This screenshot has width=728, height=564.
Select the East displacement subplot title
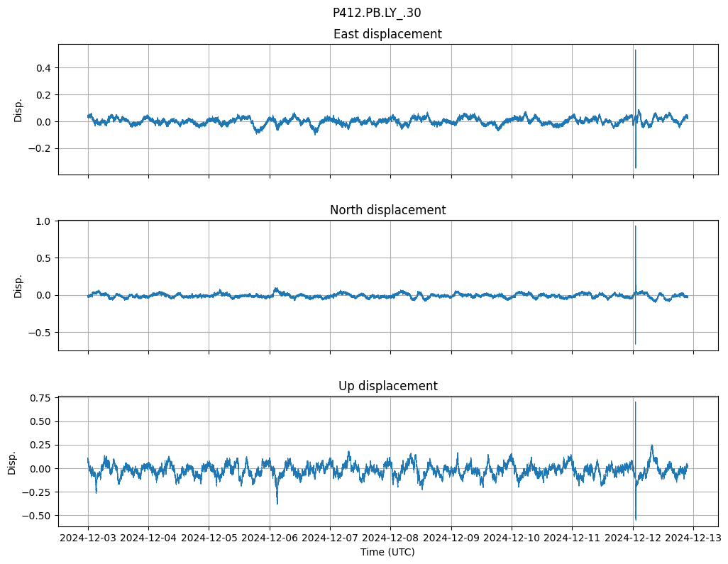click(x=387, y=34)
